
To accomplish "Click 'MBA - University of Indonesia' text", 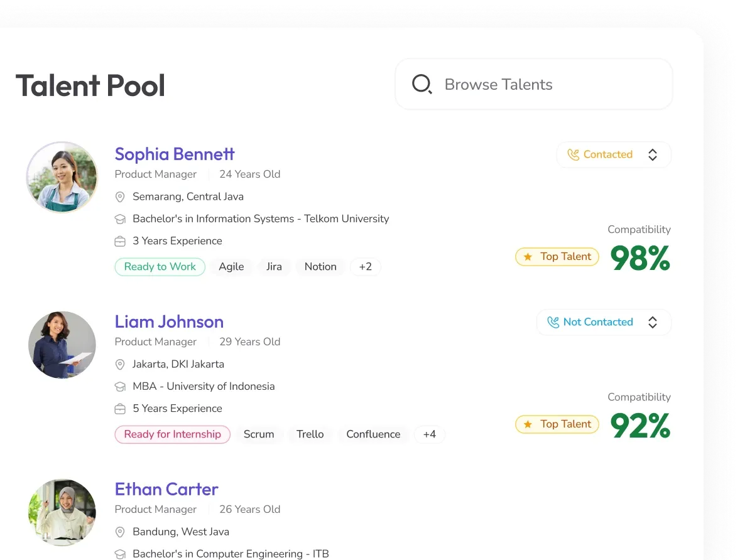I will coord(204,386).
